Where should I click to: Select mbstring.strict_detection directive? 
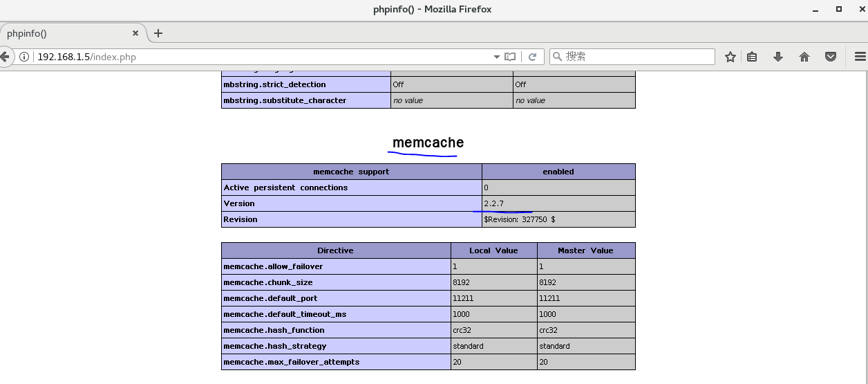tap(274, 84)
